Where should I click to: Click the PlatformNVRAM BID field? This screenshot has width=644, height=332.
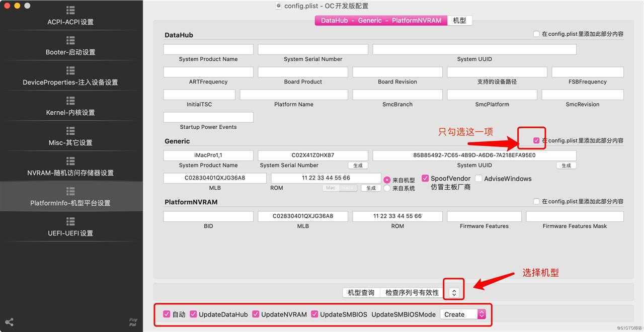208,216
